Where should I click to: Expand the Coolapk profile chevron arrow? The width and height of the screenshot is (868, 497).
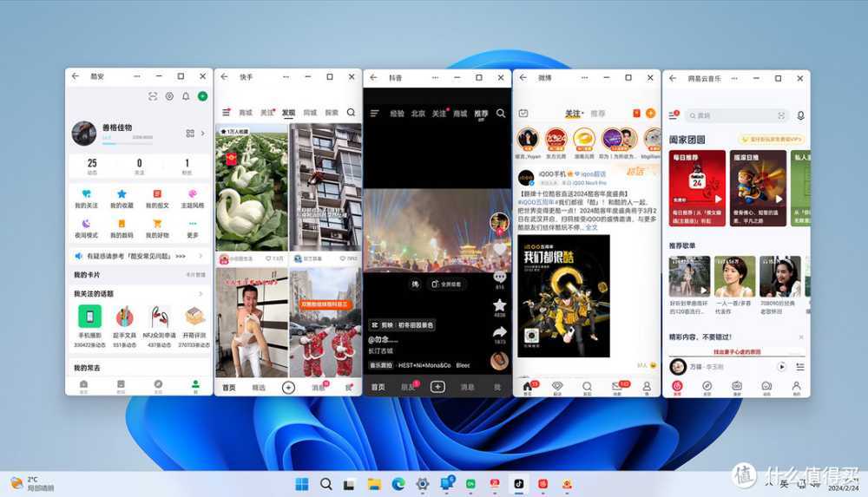(202, 134)
